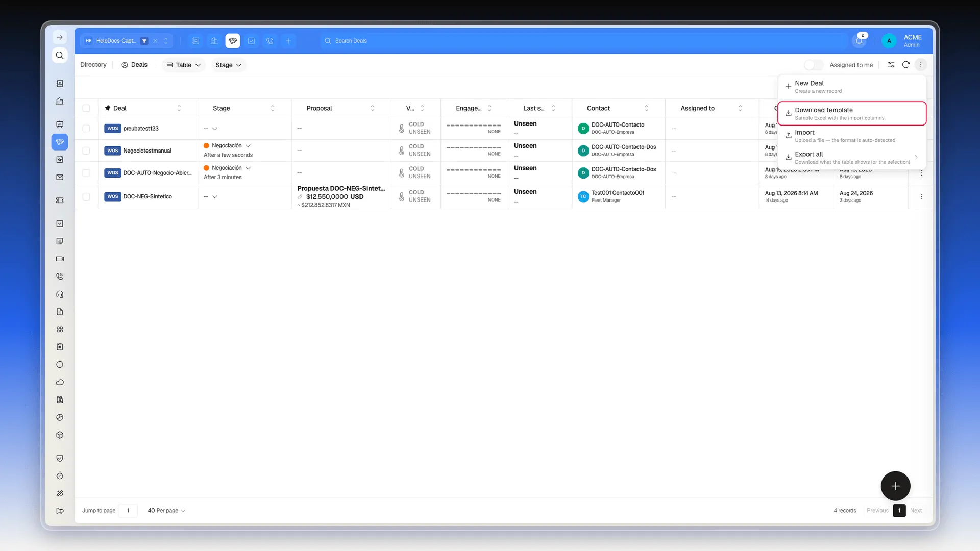Image resolution: width=980 pixels, height=551 pixels.
Task: Expand the workspace switcher arrows on HelpDocs-Capt
Action: 166,41
